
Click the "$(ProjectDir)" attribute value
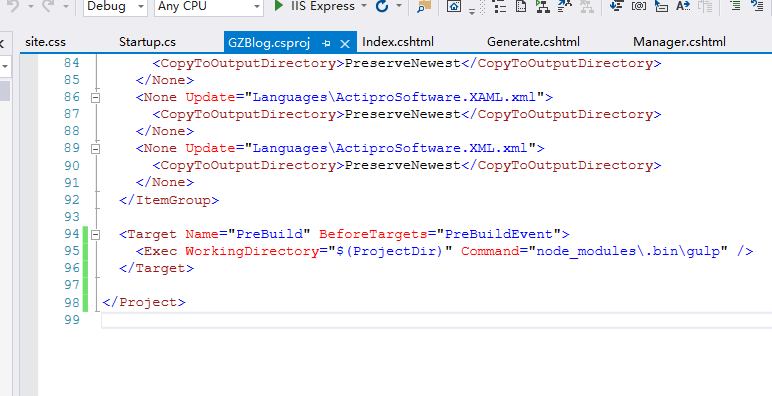click(x=390, y=251)
